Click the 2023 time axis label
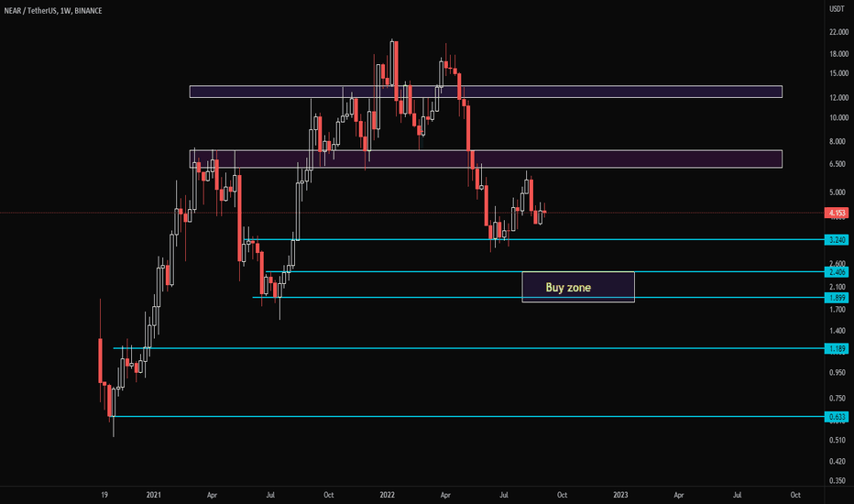854x504 pixels. tap(620, 495)
